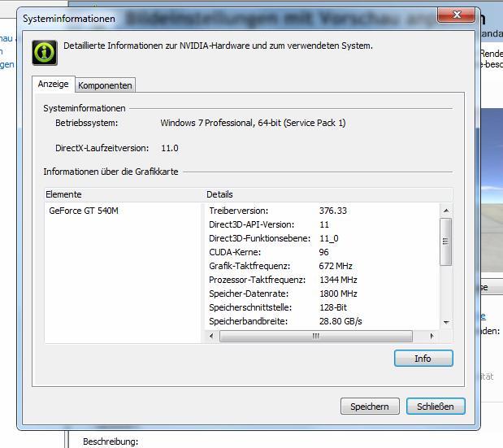Close the Systeminformationen dialog with X
This screenshot has height=448, width=503.
456,15
